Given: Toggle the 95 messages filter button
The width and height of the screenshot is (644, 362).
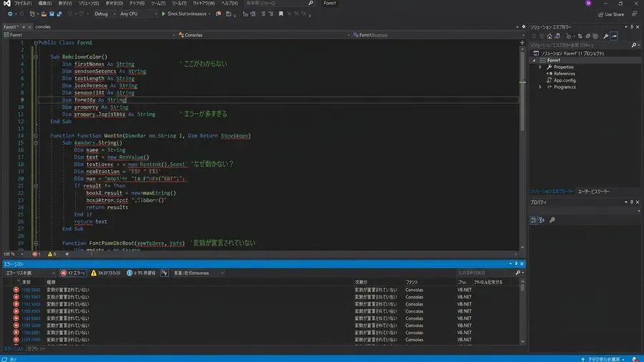Looking at the screenshot, I should [x=141, y=273].
